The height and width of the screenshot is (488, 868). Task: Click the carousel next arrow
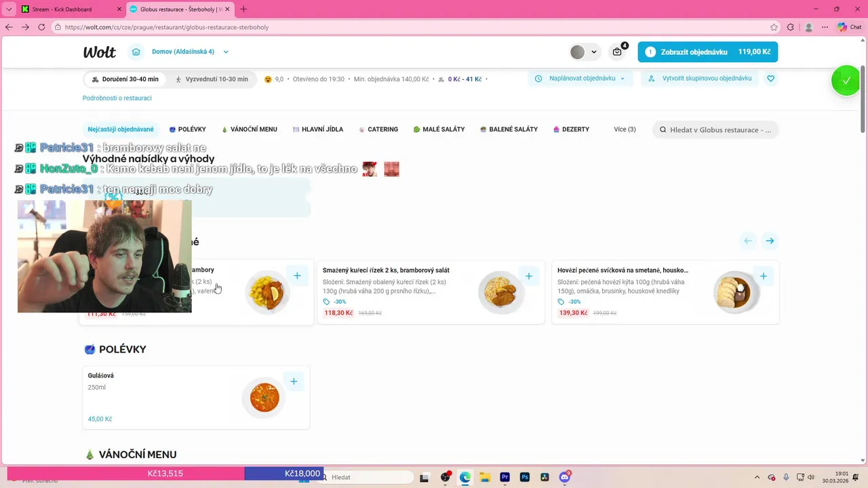point(770,241)
